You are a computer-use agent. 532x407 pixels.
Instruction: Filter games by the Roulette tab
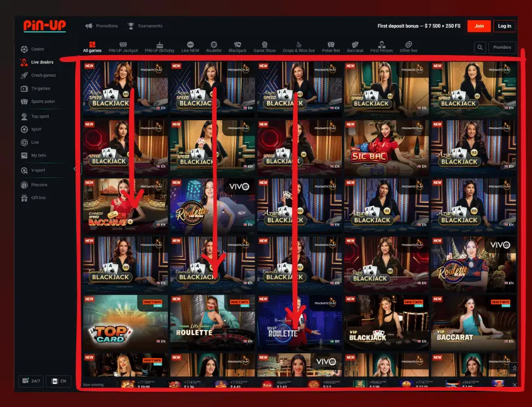(x=214, y=47)
